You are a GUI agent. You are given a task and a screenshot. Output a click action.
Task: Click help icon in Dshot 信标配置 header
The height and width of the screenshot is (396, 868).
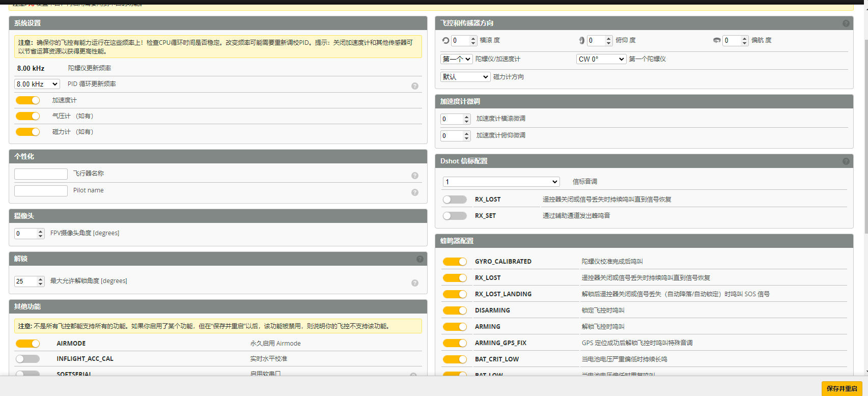(x=846, y=161)
